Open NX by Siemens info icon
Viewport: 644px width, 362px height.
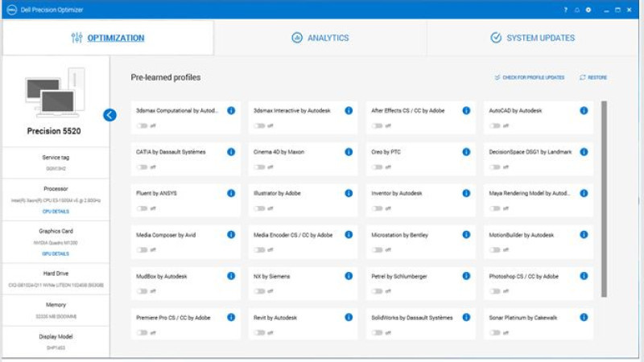[x=349, y=276]
